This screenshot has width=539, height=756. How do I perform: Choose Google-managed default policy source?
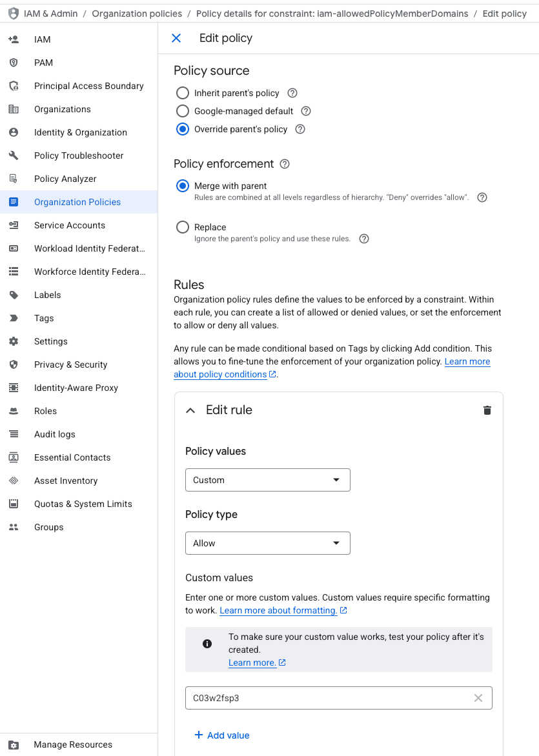(182, 111)
